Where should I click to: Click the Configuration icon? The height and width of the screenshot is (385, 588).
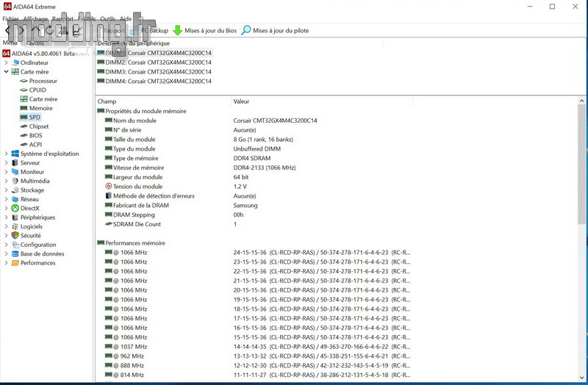click(x=15, y=245)
